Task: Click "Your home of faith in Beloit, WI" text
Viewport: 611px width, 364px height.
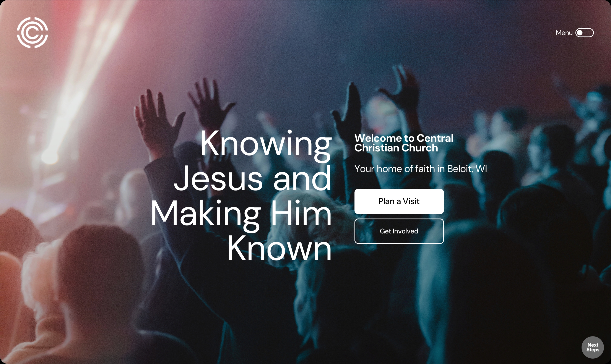Action: tap(421, 169)
